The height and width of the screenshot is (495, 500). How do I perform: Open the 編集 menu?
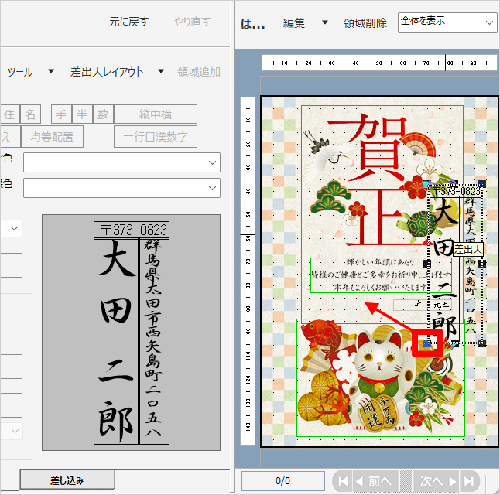tap(294, 23)
